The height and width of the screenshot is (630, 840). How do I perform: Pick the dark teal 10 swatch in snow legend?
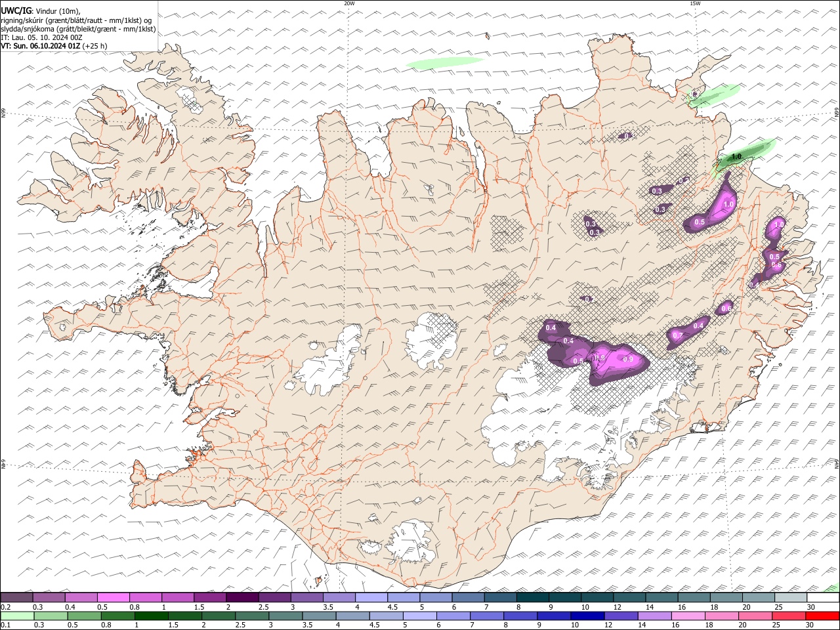pyautogui.click(x=597, y=597)
